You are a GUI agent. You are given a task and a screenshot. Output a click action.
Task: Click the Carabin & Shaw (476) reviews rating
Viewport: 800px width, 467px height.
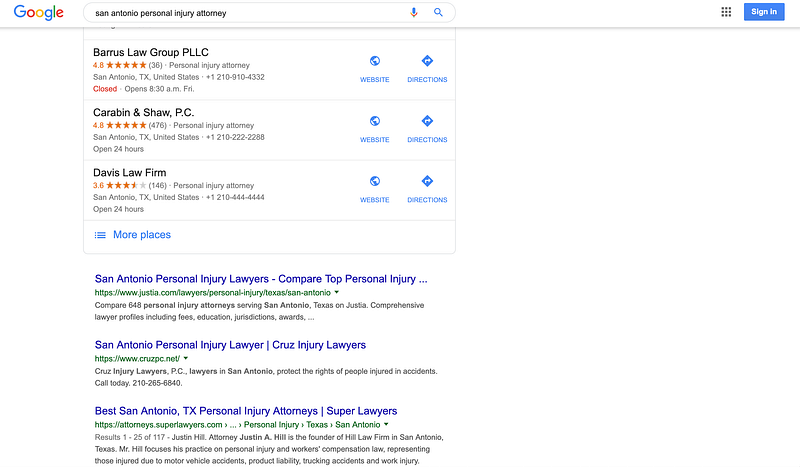[130, 126]
